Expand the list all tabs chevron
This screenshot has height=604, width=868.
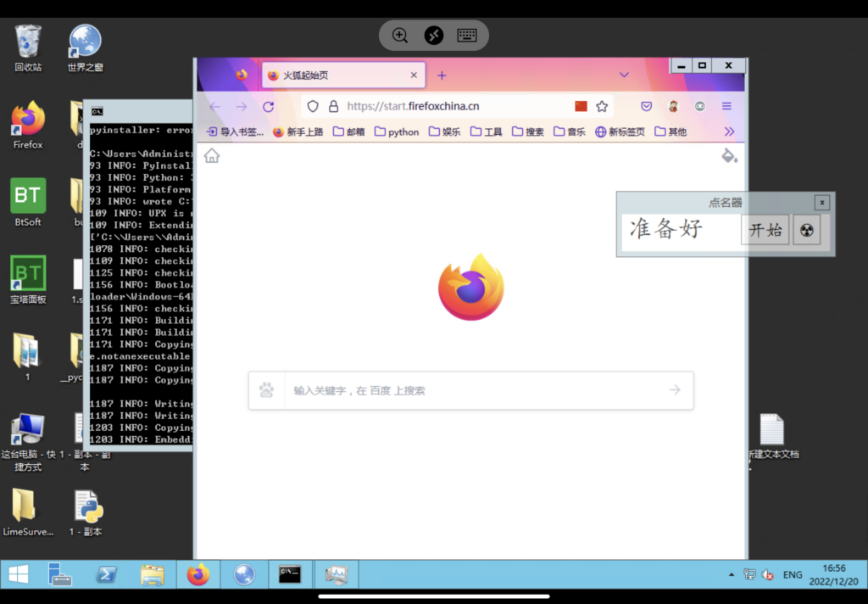(624, 75)
